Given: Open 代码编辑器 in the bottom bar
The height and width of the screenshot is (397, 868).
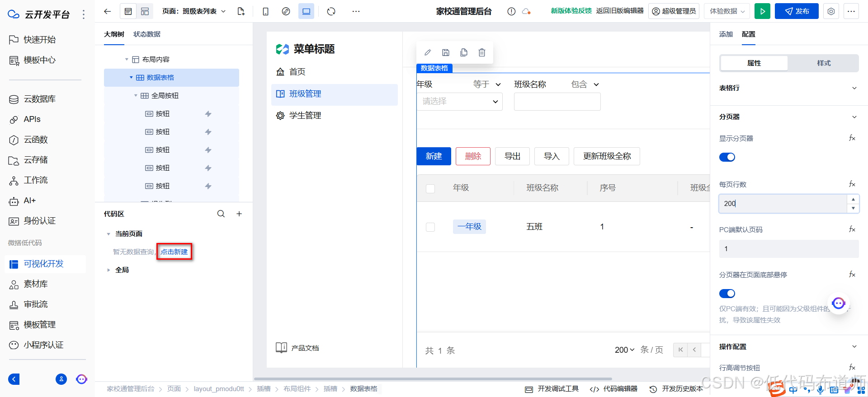Looking at the screenshot, I should click(613, 389).
